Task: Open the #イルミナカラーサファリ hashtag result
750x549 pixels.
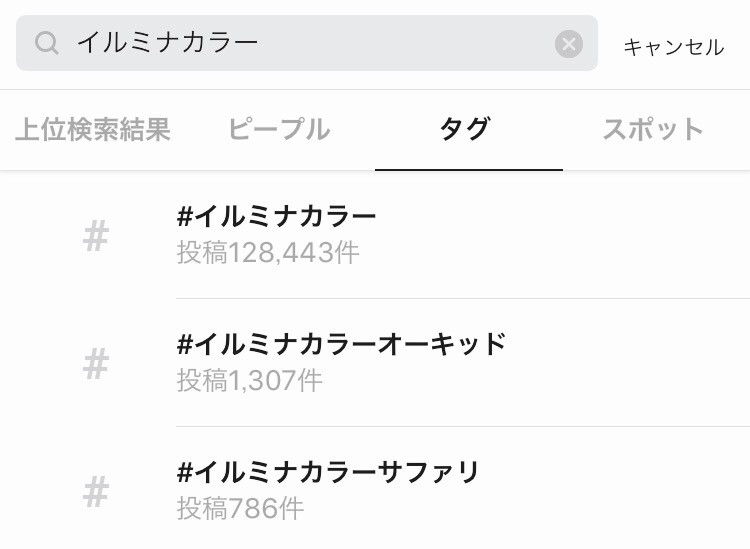Action: (328, 472)
